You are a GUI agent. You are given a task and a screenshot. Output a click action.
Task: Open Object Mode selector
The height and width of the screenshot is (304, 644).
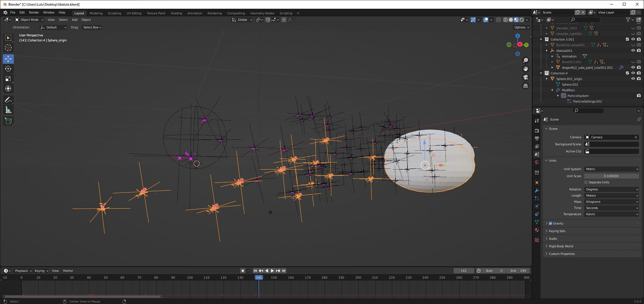click(29, 20)
